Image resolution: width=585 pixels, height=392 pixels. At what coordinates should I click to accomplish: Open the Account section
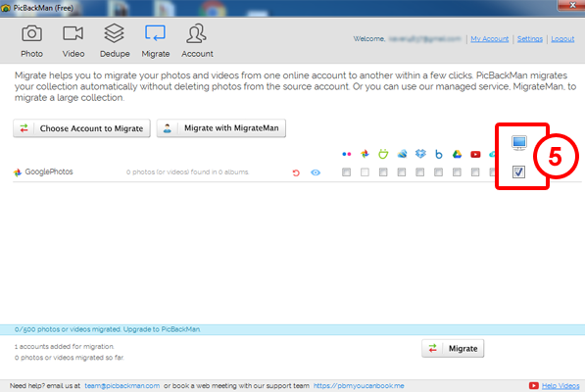(197, 41)
